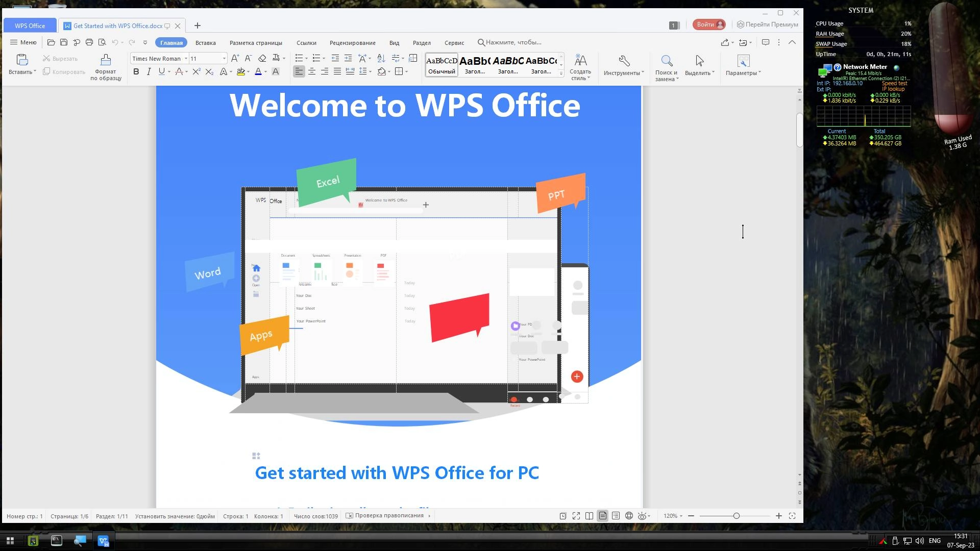980x551 pixels.
Task: Click the Print icon in quick access toolbar
Action: pyautogui.click(x=89, y=42)
